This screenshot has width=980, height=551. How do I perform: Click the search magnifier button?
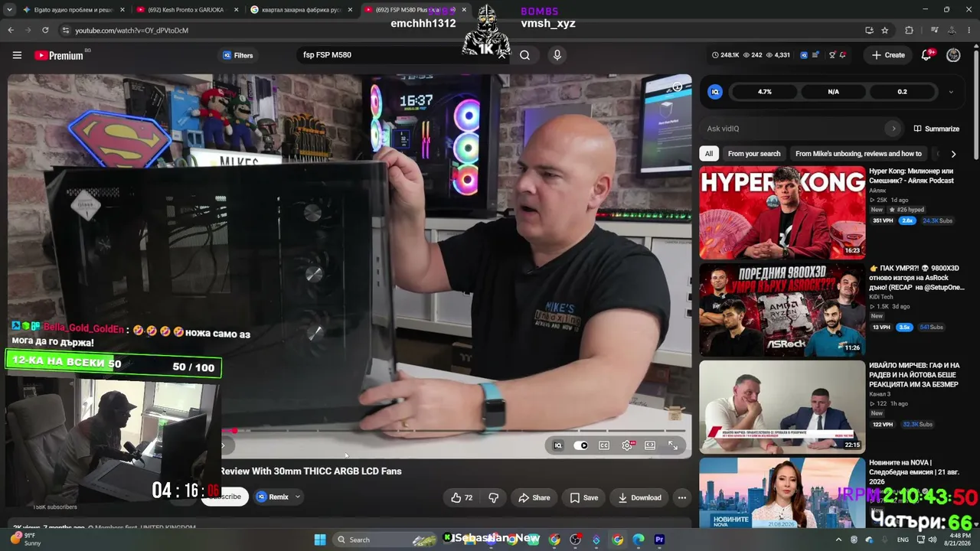(524, 55)
